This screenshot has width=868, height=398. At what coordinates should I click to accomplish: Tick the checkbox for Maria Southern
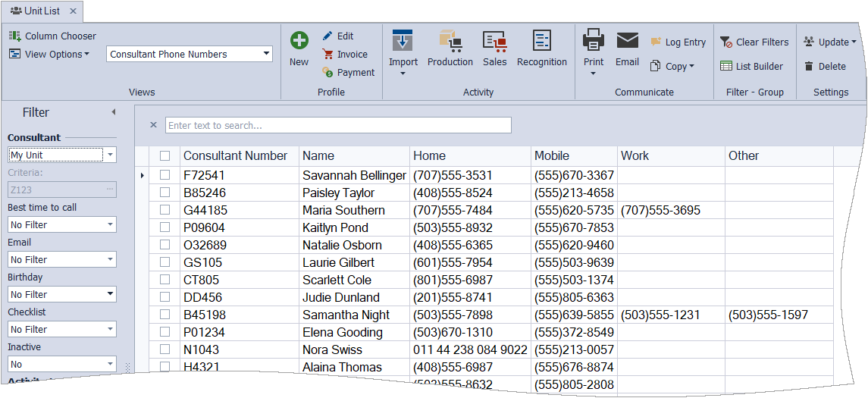tap(165, 210)
